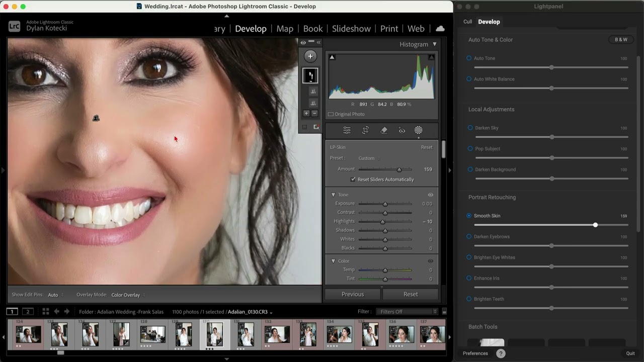Open Lightpanel help question mark

coord(501,353)
